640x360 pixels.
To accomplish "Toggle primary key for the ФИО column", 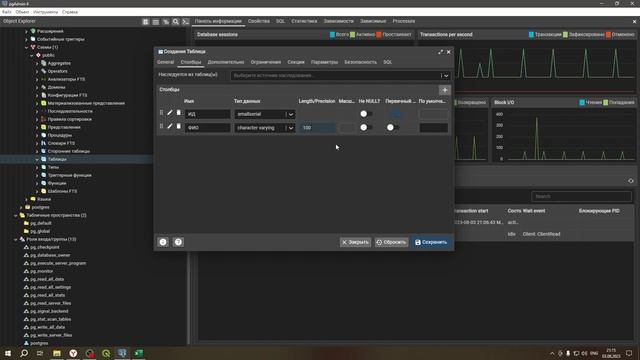I will (x=393, y=127).
